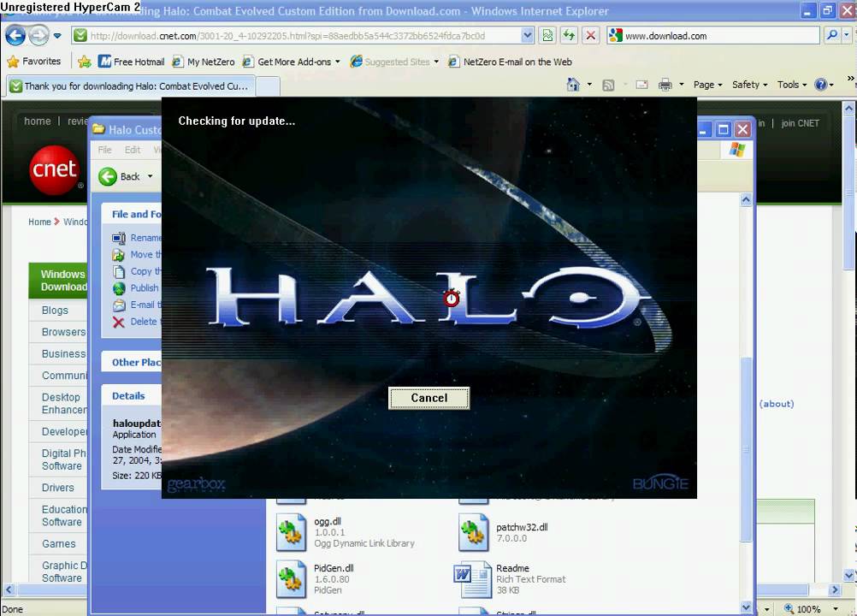
Task: Click the join CNET link
Action: pyautogui.click(x=801, y=123)
